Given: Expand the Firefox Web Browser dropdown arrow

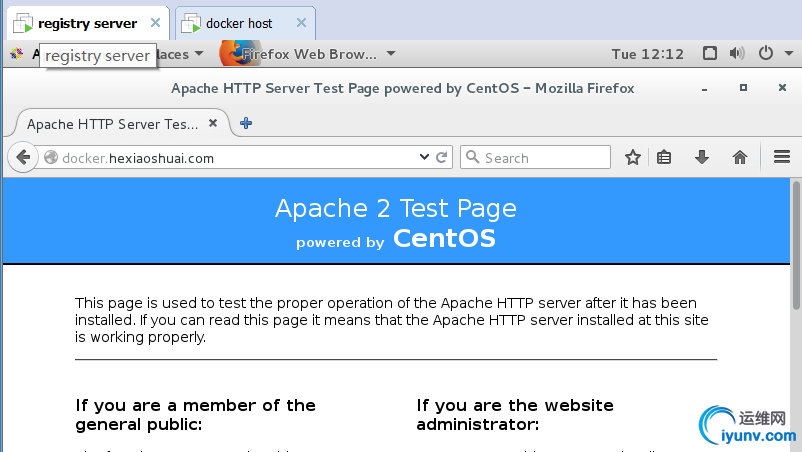Looking at the screenshot, I should (391, 53).
